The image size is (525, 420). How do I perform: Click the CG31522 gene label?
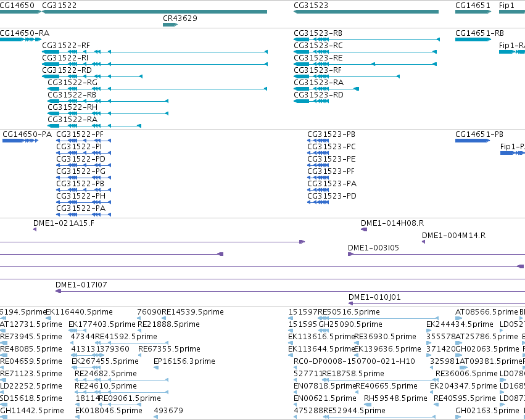point(59,6)
